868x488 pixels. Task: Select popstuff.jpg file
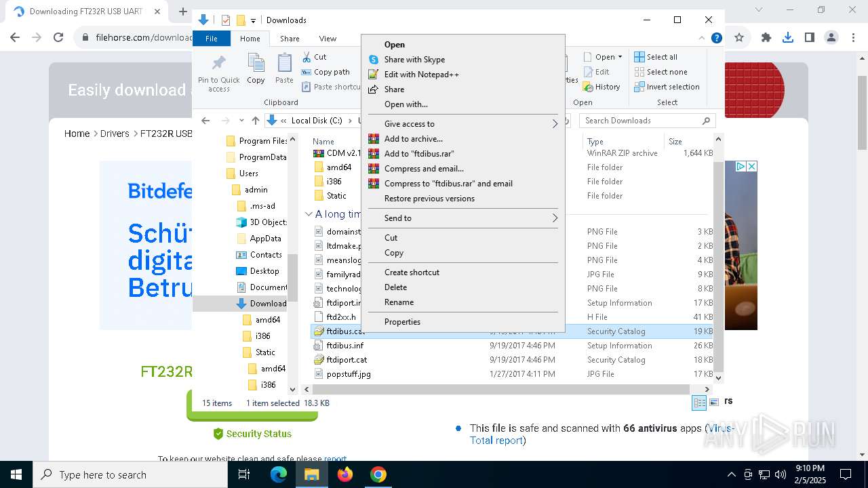click(349, 374)
